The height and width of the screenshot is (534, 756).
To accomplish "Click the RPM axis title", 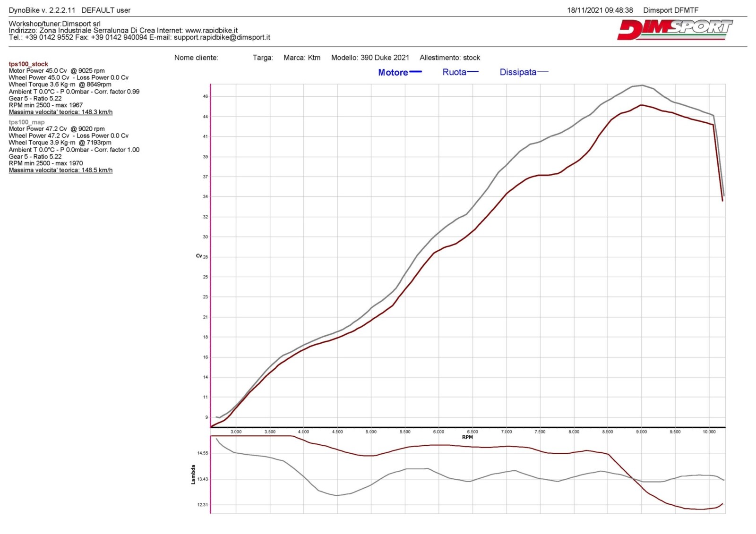I will click(x=467, y=437).
